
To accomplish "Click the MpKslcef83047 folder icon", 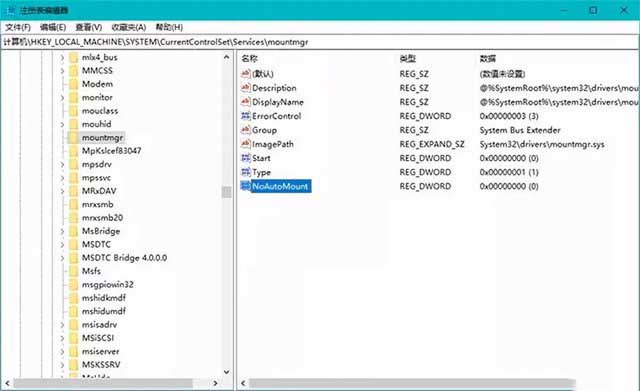I will coord(73,151).
